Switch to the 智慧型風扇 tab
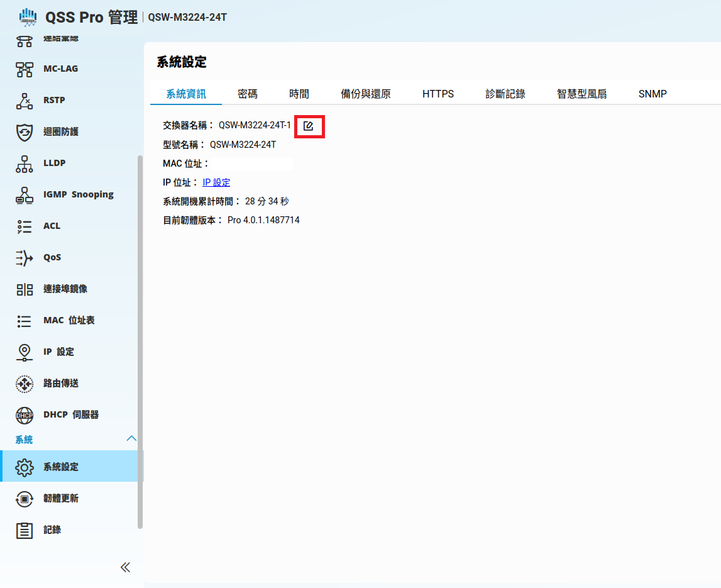Viewport: 721px width, 588px height. (581, 94)
